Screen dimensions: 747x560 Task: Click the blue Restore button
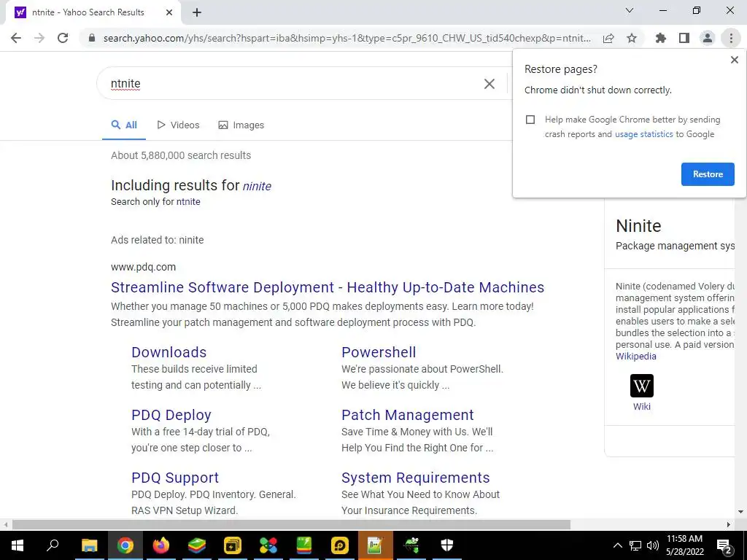pos(708,174)
